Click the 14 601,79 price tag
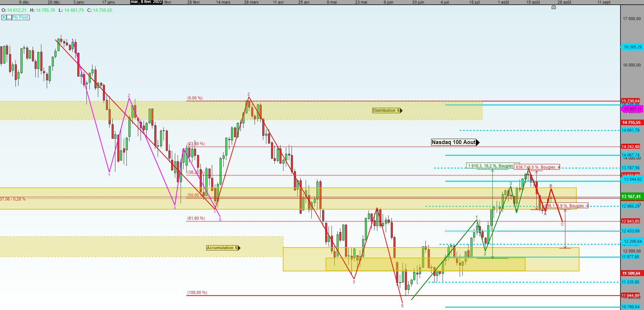 click(x=631, y=130)
